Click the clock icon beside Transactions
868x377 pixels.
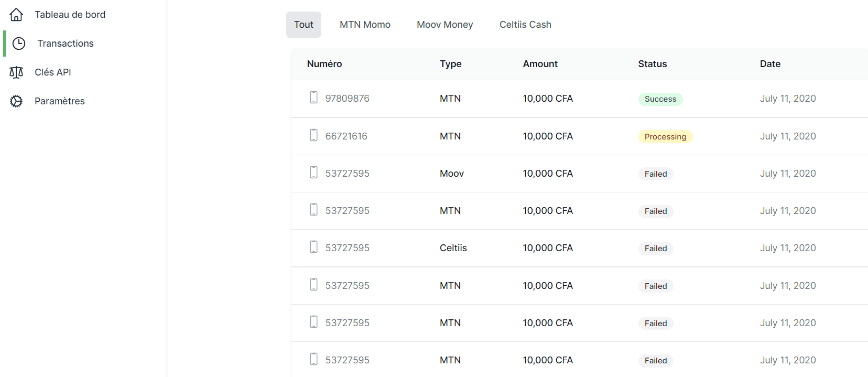tap(19, 44)
